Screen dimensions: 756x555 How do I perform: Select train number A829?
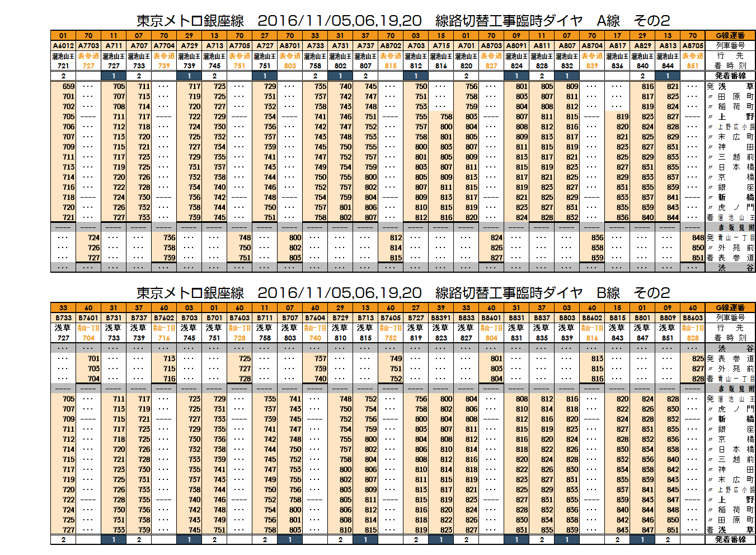pyautogui.click(x=642, y=46)
